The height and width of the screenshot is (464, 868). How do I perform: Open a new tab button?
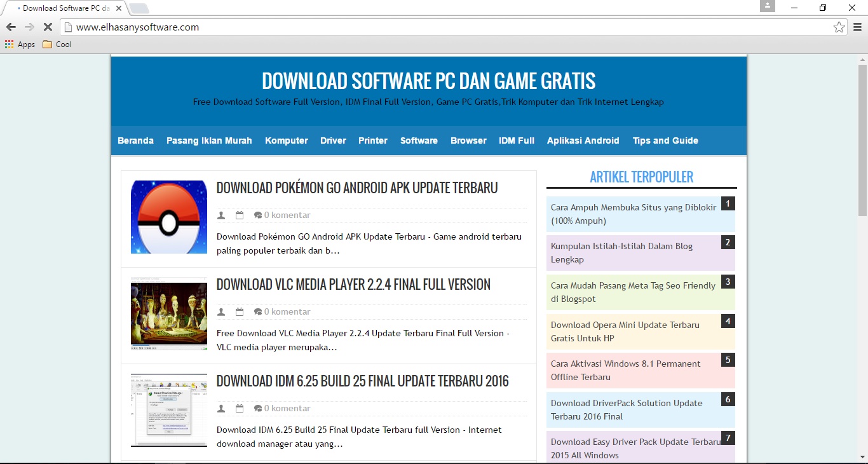[x=139, y=8]
